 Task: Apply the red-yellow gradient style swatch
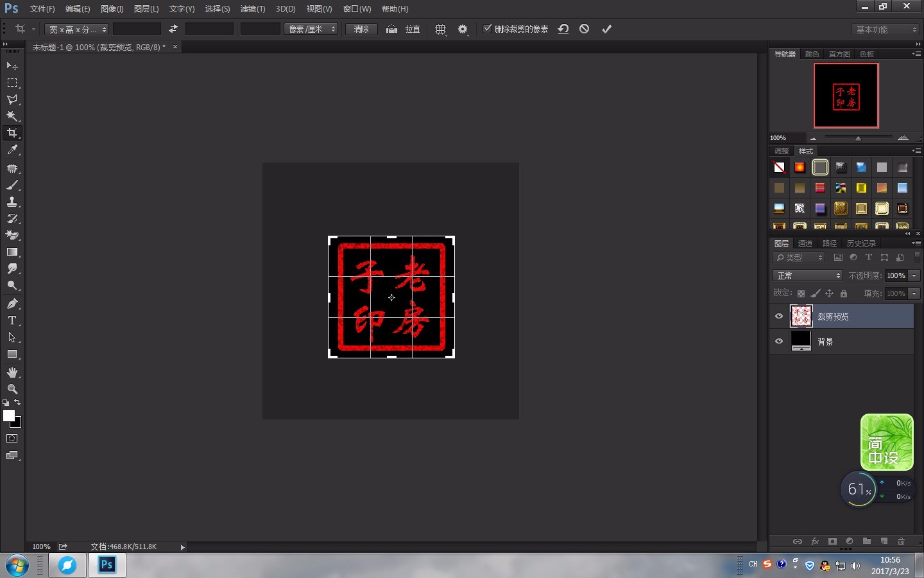tap(800, 168)
